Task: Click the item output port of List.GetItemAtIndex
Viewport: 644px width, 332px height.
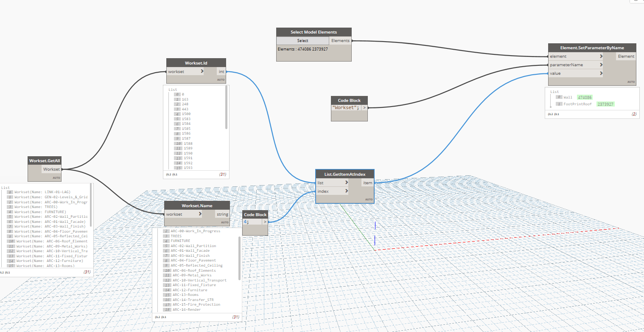Action: [x=368, y=183]
